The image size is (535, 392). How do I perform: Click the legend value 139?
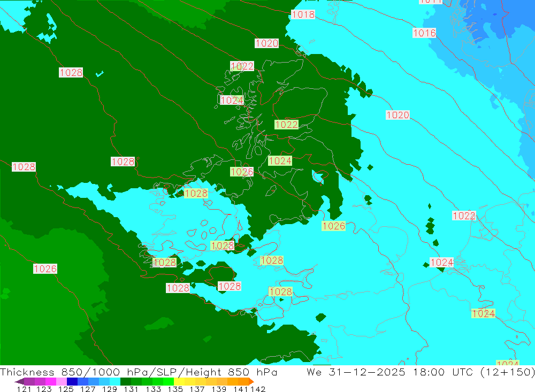219,389
